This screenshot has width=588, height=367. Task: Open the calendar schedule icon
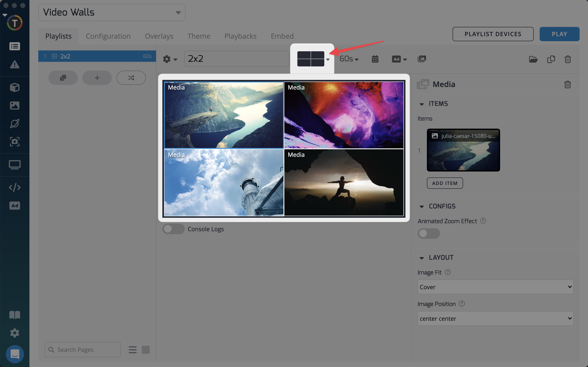pos(375,59)
